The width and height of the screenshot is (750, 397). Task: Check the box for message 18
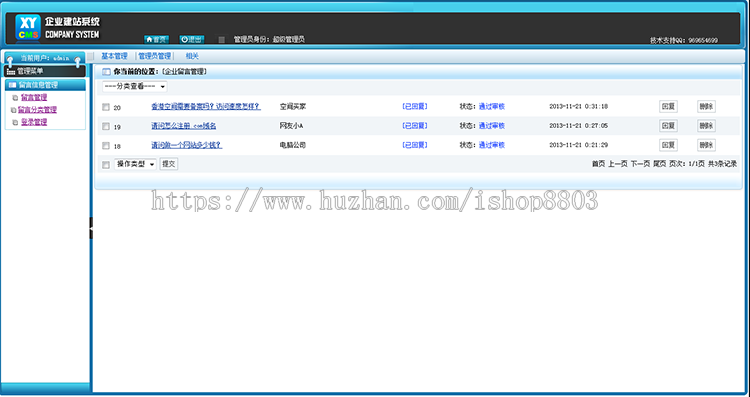point(106,145)
